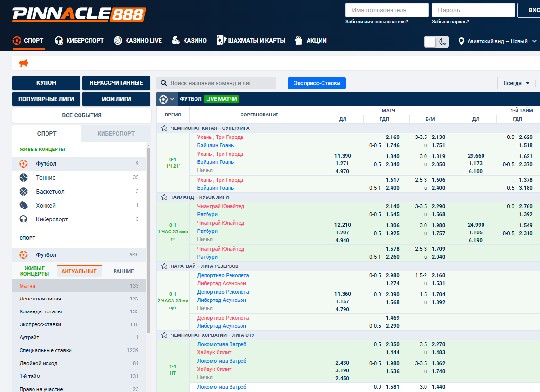
Task: Click the forgot password link
Action: pos(450,22)
